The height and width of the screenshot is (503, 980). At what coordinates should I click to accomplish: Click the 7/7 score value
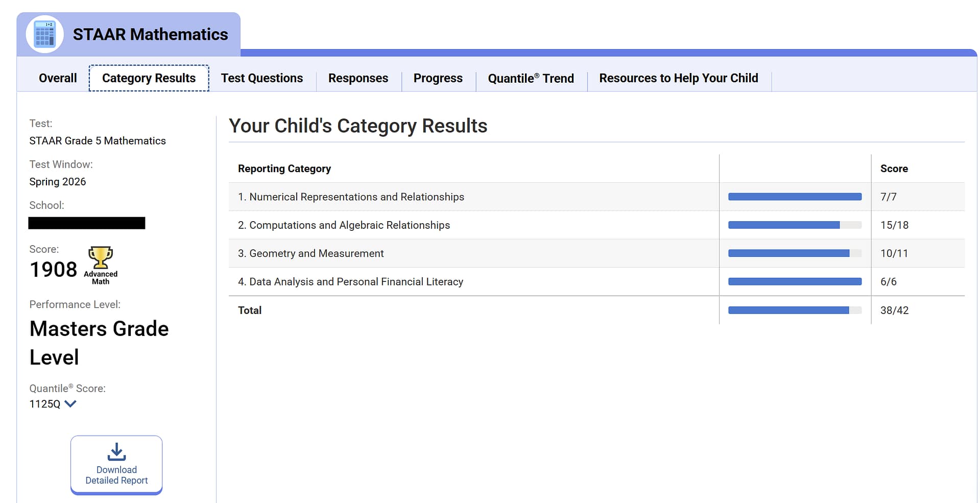pos(888,197)
